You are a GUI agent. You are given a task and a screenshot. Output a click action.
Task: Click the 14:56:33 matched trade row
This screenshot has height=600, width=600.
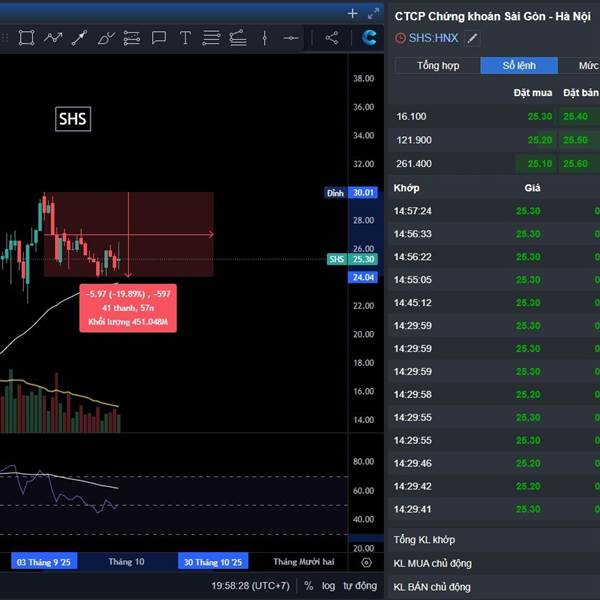tap(494, 234)
